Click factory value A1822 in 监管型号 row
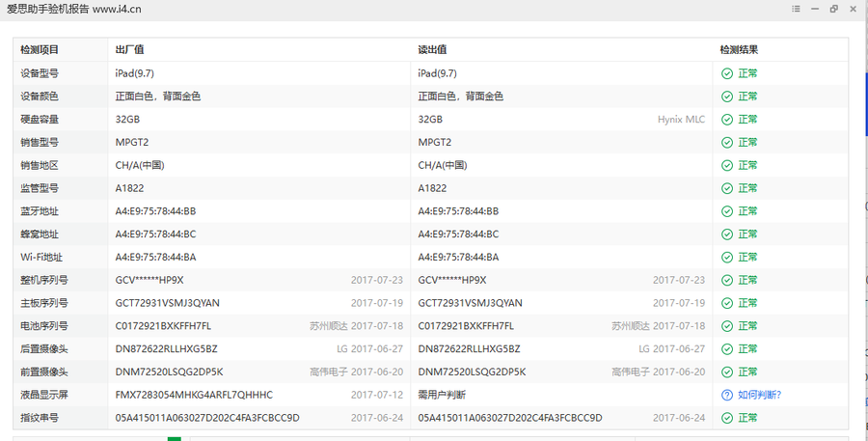The height and width of the screenshot is (441, 868). (x=129, y=188)
